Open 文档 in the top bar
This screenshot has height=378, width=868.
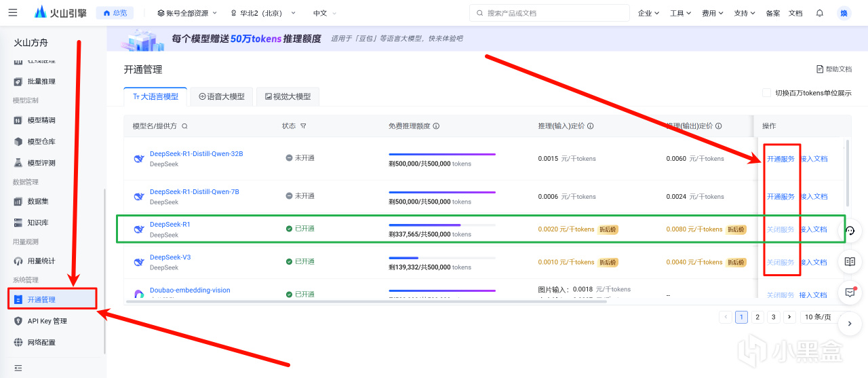pos(795,13)
